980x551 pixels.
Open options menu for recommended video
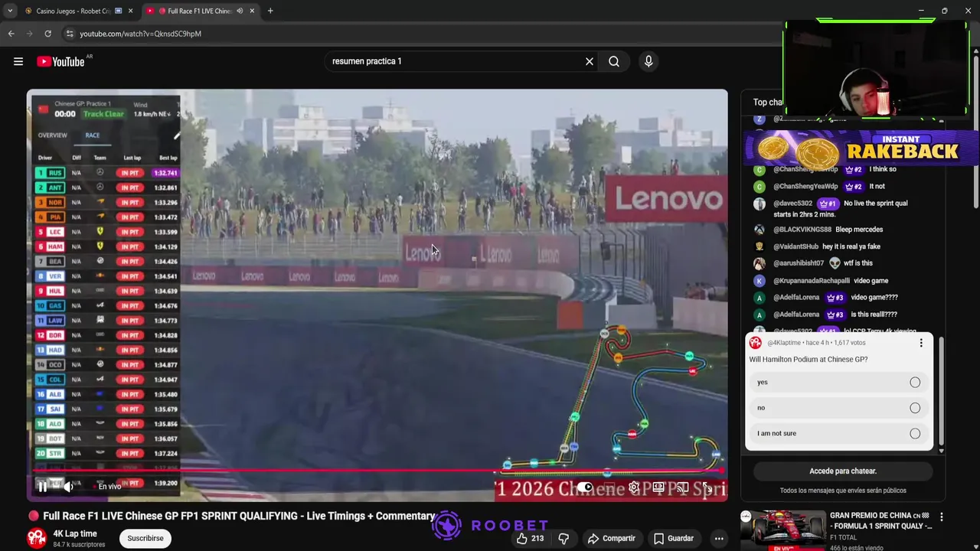pyautogui.click(x=942, y=517)
